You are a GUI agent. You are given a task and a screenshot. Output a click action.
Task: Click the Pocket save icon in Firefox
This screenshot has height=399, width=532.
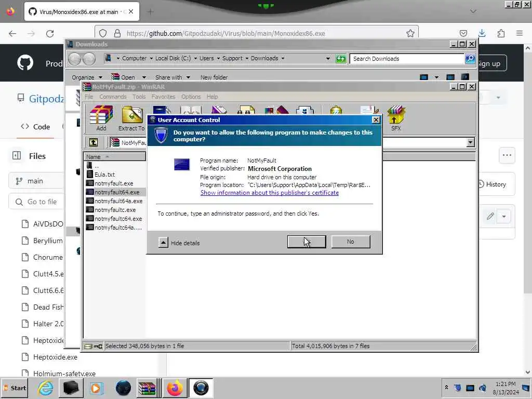[x=463, y=33]
